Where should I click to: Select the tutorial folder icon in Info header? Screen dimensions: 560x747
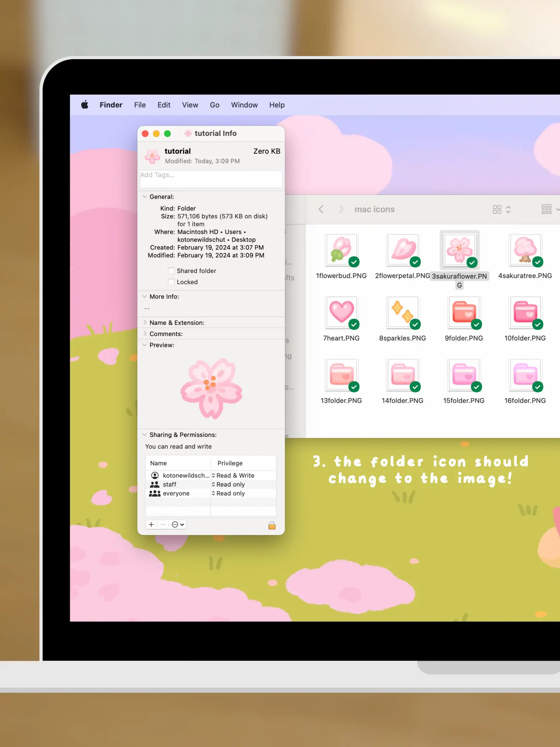coord(152,156)
